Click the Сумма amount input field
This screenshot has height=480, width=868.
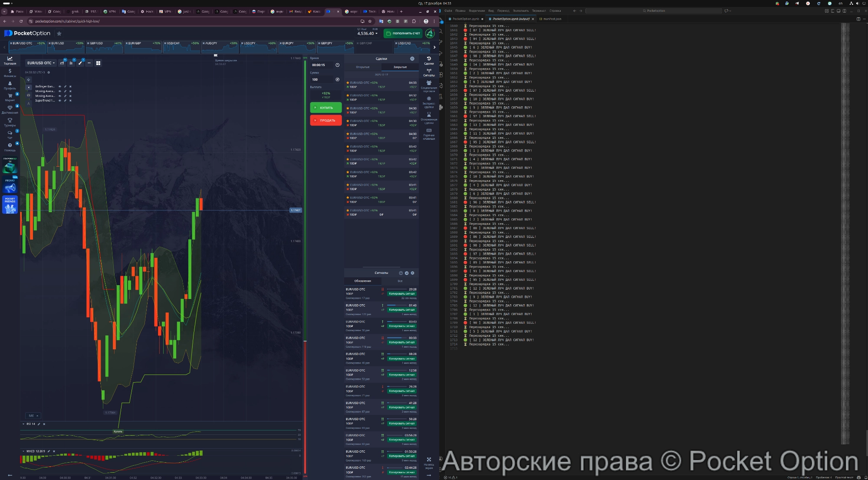point(321,79)
